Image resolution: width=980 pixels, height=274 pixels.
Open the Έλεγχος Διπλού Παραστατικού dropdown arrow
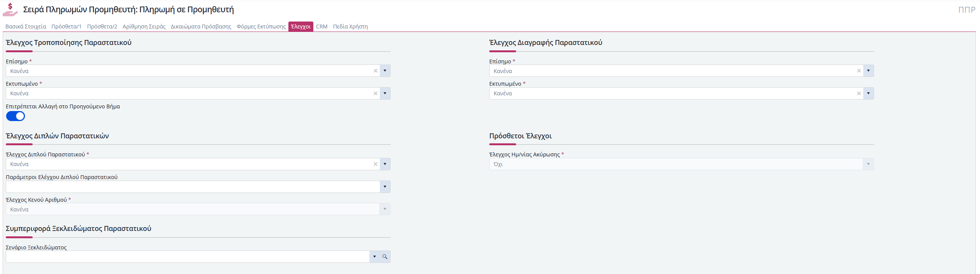tap(385, 164)
